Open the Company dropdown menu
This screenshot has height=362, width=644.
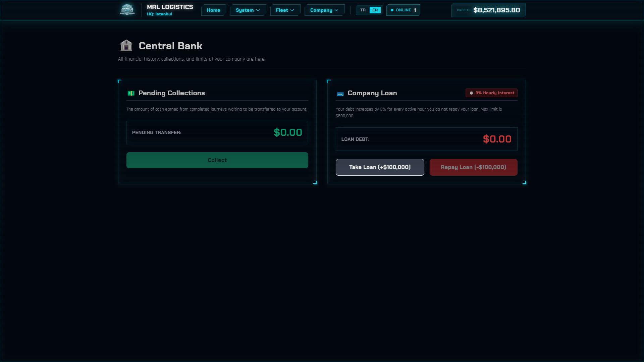(324, 10)
